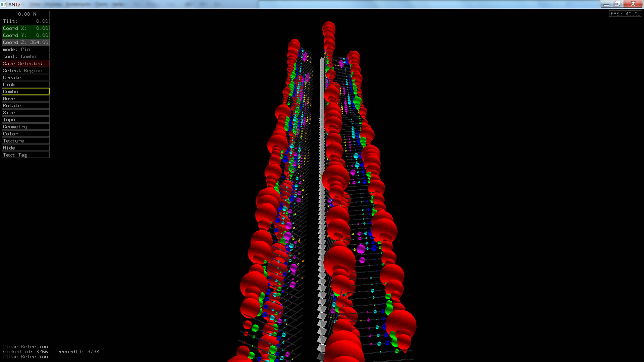Click the large magenta sphere near bottom right
This screenshot has height=362, width=644.
point(361,249)
